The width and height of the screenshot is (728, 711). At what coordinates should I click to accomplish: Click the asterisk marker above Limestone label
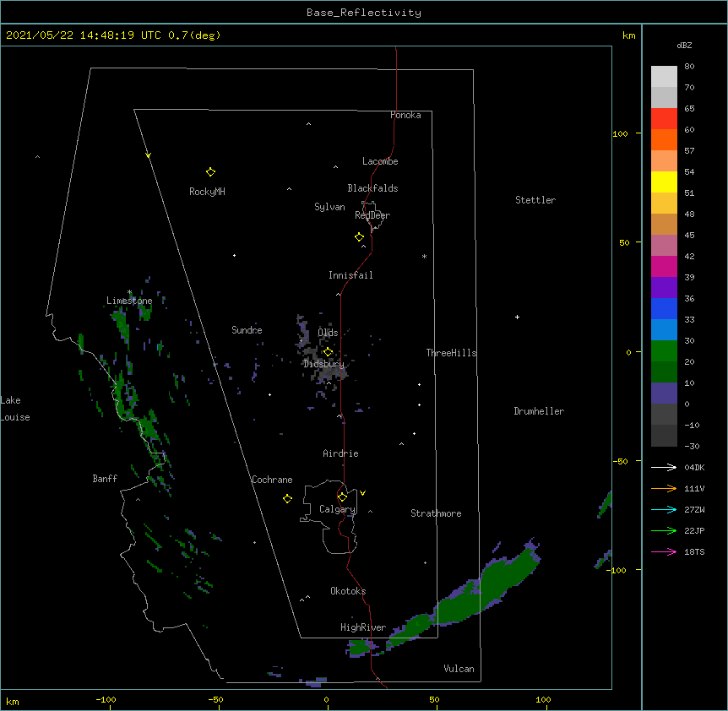129,292
